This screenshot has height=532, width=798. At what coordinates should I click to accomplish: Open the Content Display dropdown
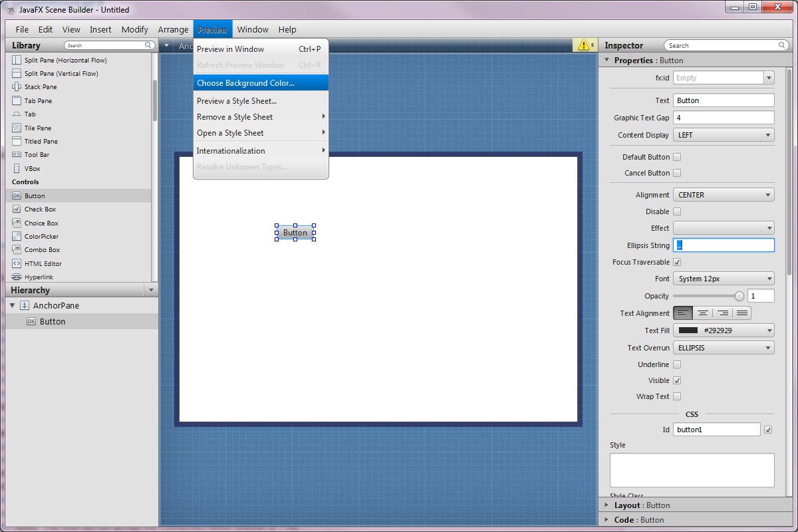(724, 135)
